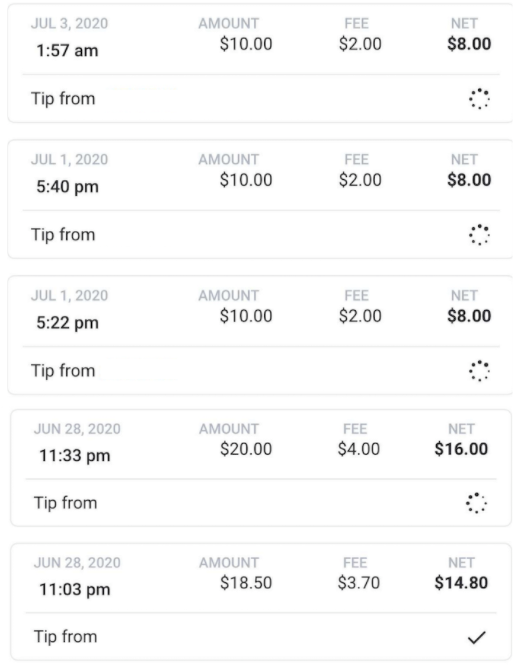This screenshot has width=524, height=667.
Task: Select the $18.50 amount value
Action: (246, 582)
